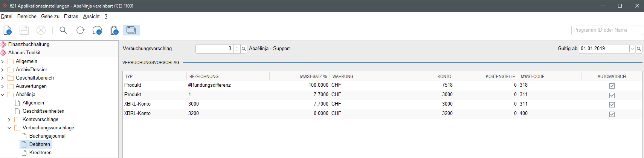
Task: Click the Search magnifier toolbar icon
Action: pos(63,30)
